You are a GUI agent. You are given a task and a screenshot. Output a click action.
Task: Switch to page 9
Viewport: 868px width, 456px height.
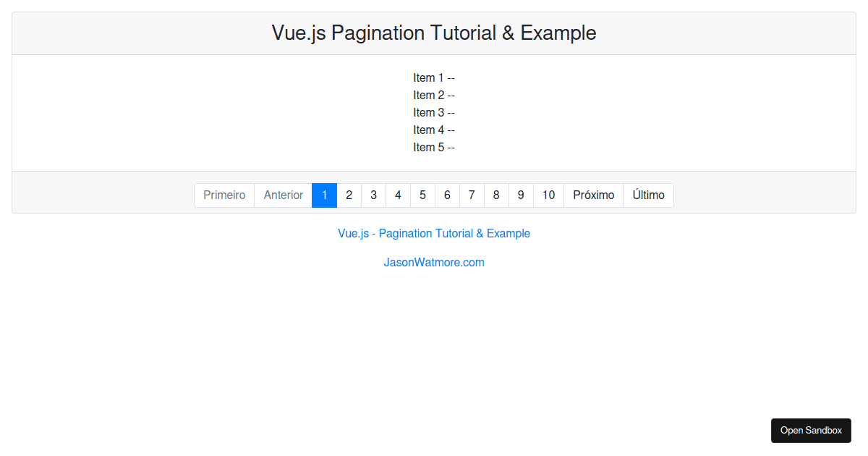pos(521,195)
